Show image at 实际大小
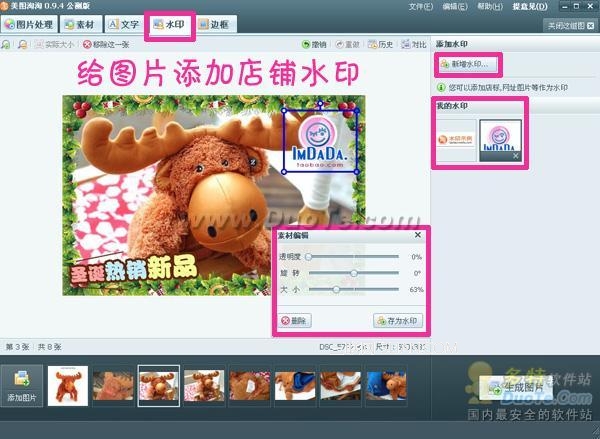The image size is (600, 439). coord(55,44)
